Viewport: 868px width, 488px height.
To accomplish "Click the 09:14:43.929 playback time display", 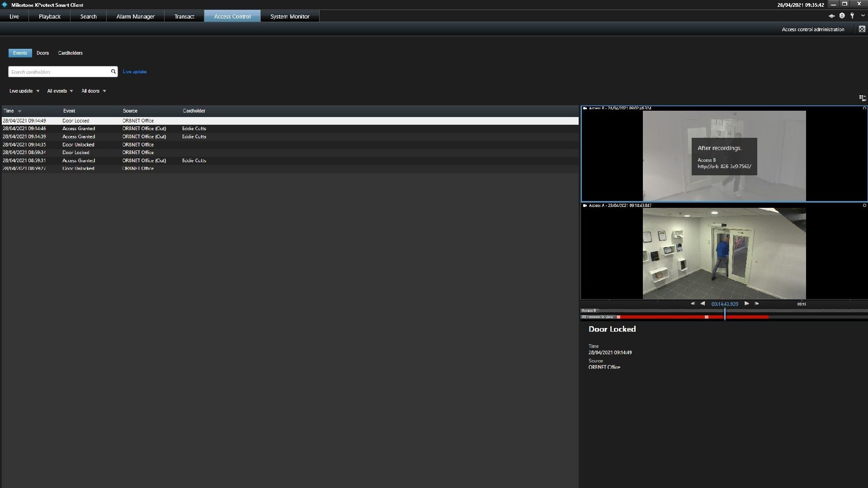I will (x=725, y=304).
